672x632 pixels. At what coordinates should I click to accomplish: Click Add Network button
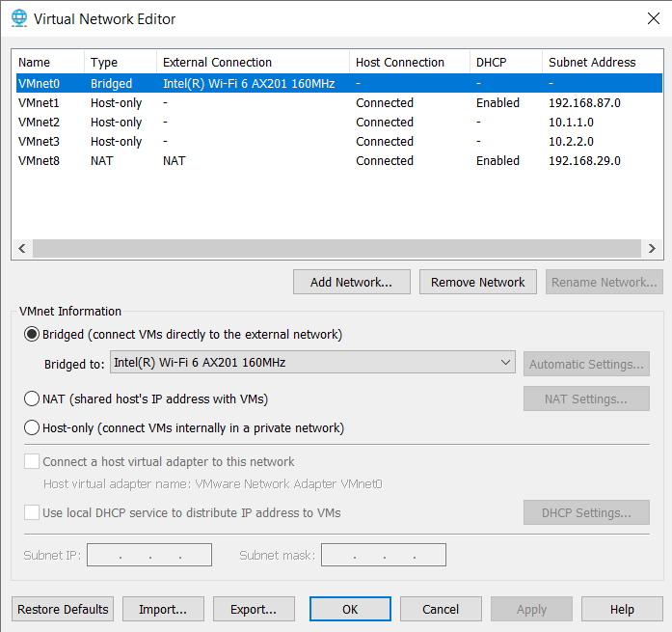point(352,282)
